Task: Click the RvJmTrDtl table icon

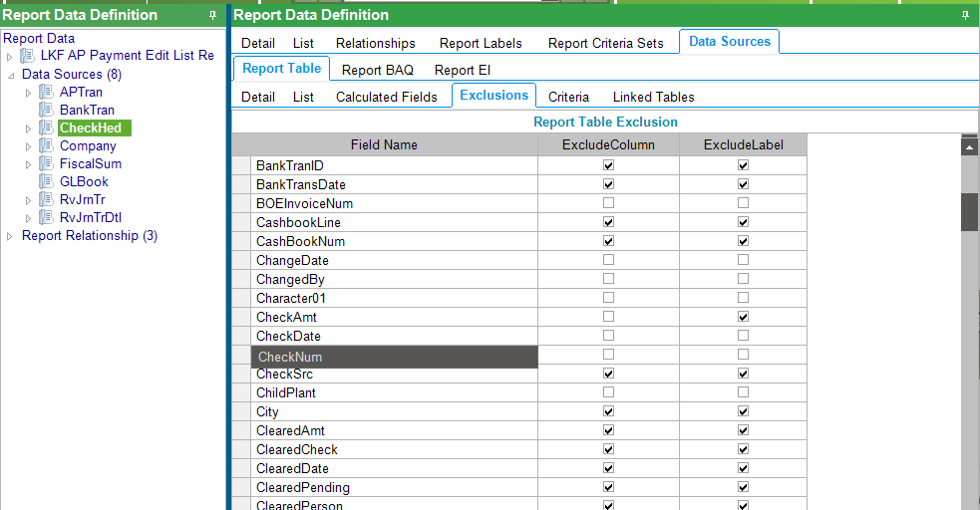Action: [x=46, y=218]
